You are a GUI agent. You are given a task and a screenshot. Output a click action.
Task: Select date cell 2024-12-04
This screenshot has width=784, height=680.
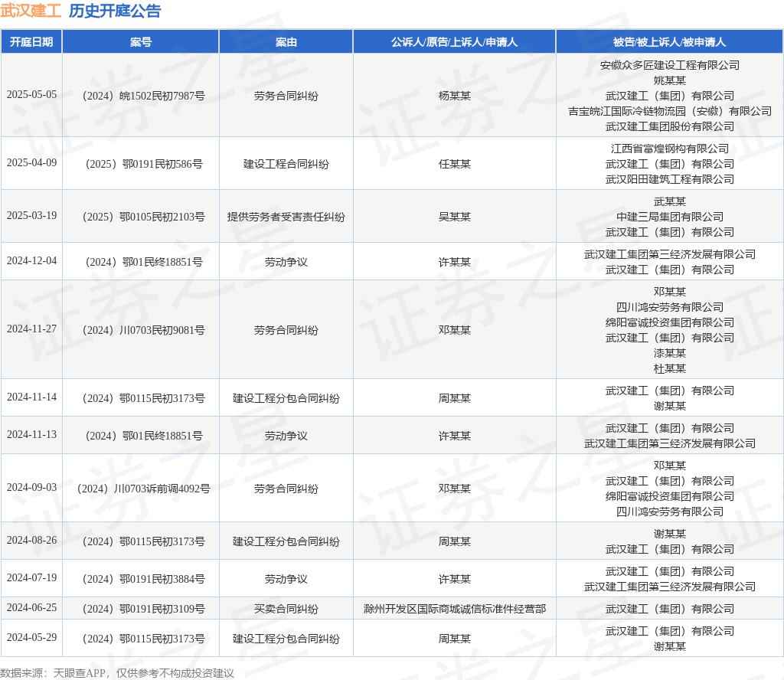31,260
